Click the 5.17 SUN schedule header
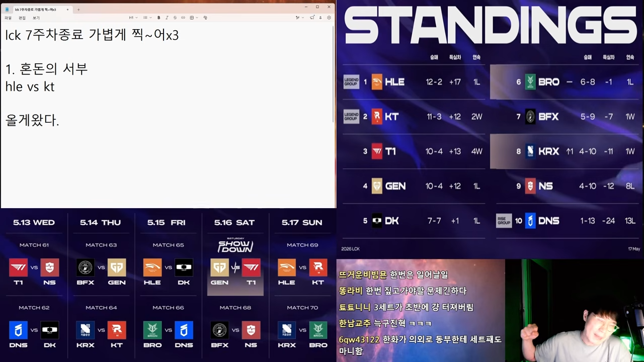Image resolution: width=644 pixels, height=362 pixels. (x=302, y=222)
